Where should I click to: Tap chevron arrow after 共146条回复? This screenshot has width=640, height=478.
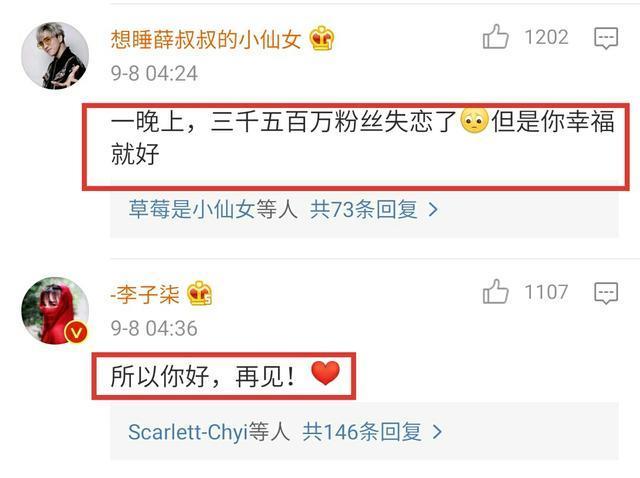(437, 432)
